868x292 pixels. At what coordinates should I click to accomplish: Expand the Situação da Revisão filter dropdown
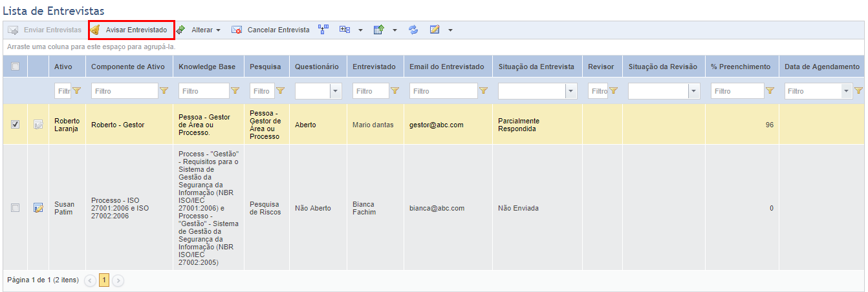point(694,91)
